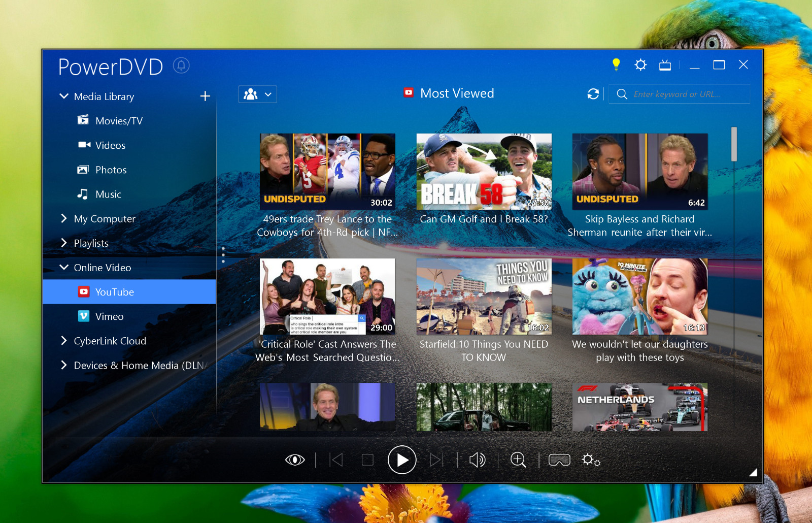This screenshot has width=812, height=523.
Task: Click the Most Viewed YouTube badge icon
Action: (x=409, y=92)
